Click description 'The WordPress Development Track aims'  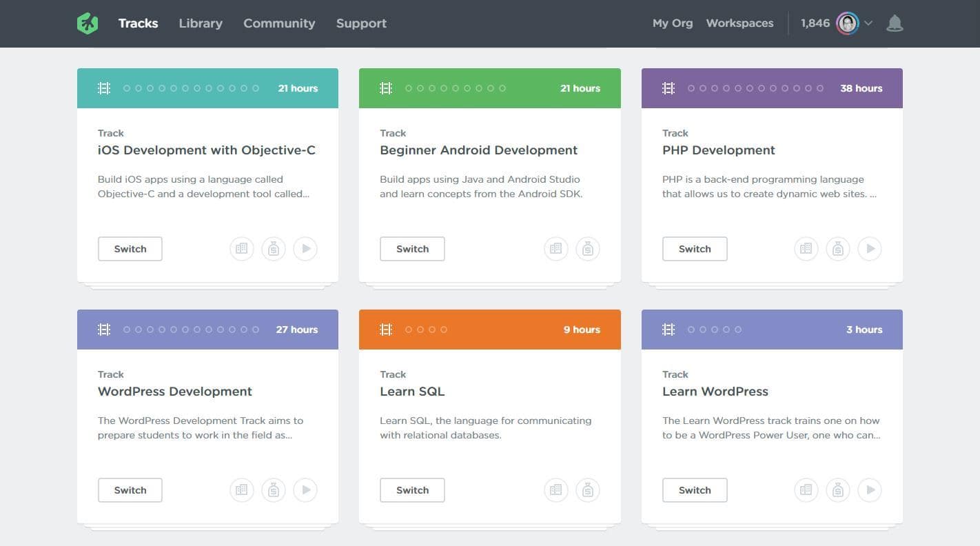pos(201,428)
